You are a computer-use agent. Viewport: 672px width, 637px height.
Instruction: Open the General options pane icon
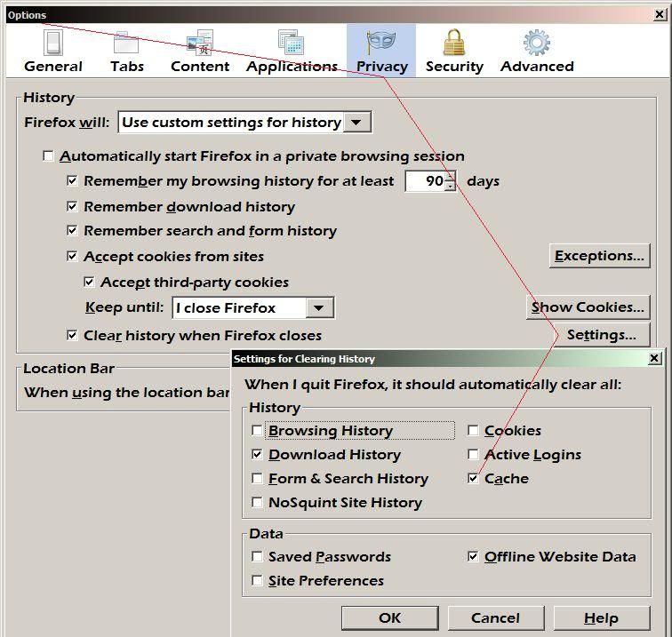(x=53, y=43)
